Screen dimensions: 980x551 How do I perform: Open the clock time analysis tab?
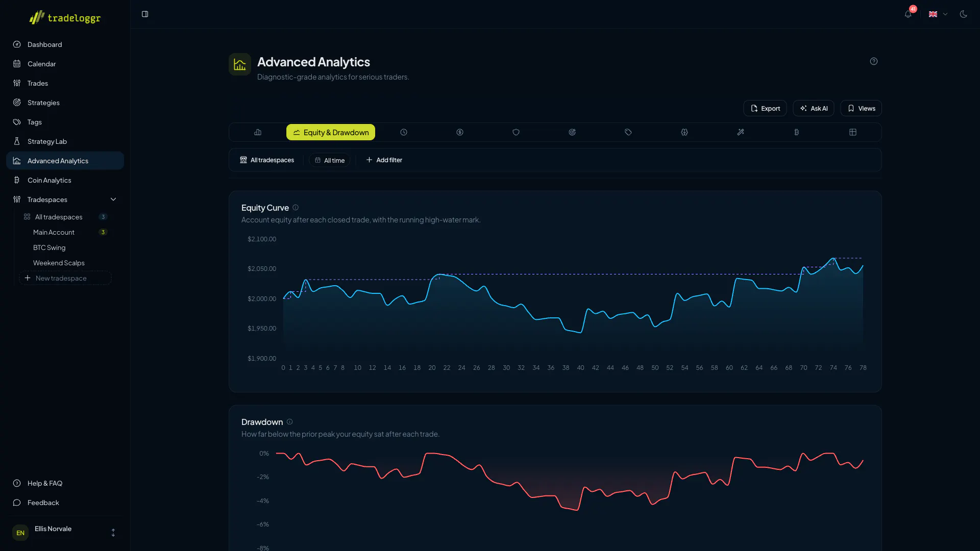pos(404,132)
